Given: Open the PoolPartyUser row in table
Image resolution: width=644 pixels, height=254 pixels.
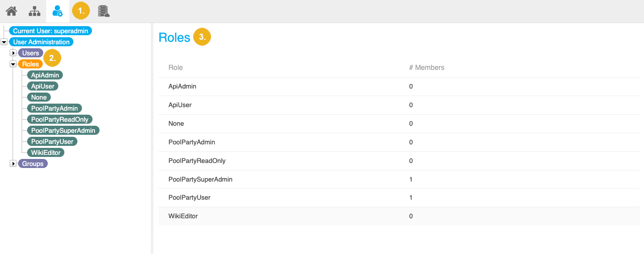Looking at the screenshot, I should point(189,198).
